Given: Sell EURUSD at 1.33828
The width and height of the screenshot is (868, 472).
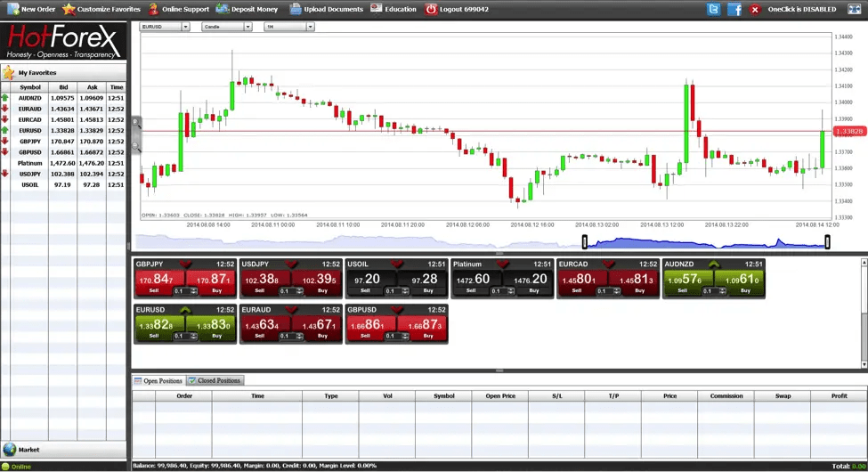Looking at the screenshot, I should (159, 328).
